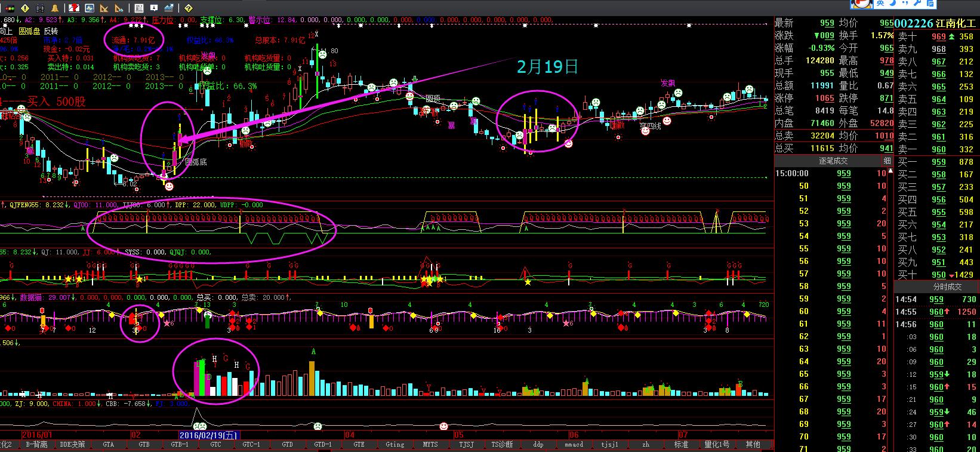Switch to the 标准 indicator tab
Viewport: 980px width, 452px height.
[681, 444]
